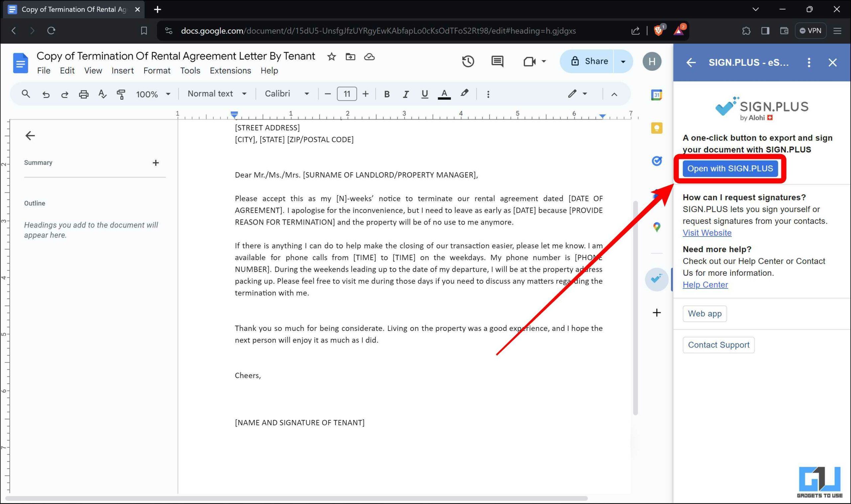
Task: Search the menus magnifier icon
Action: (x=26, y=94)
